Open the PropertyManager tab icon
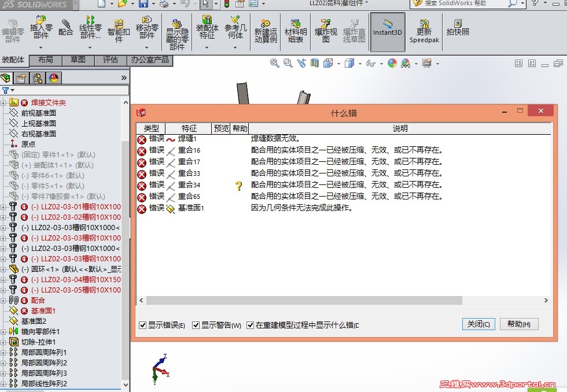 click(x=21, y=77)
